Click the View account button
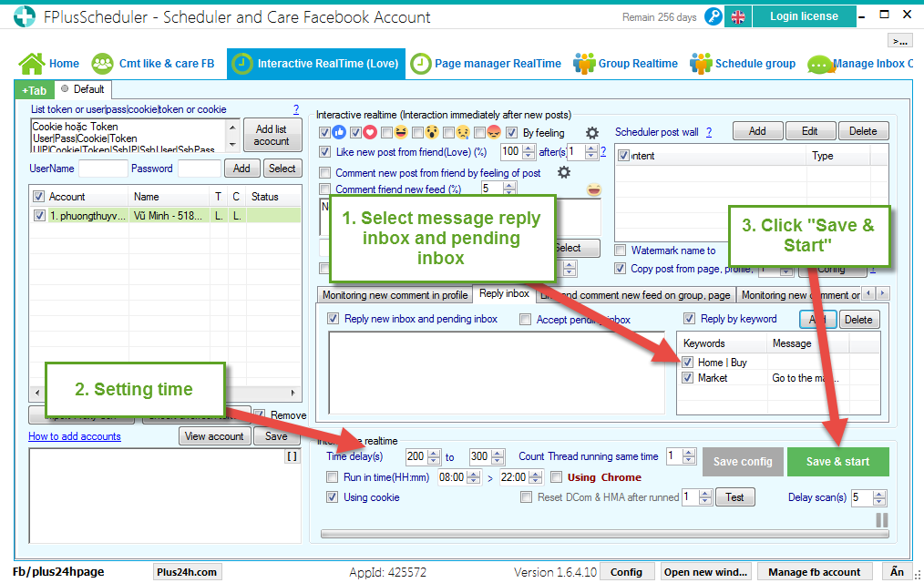This screenshot has height=583, width=924. 214,436
